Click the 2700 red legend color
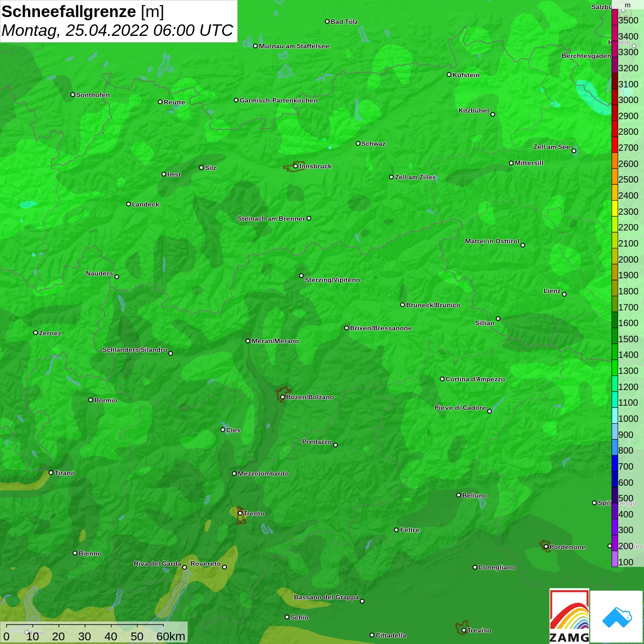644x644 pixels. 615,144
